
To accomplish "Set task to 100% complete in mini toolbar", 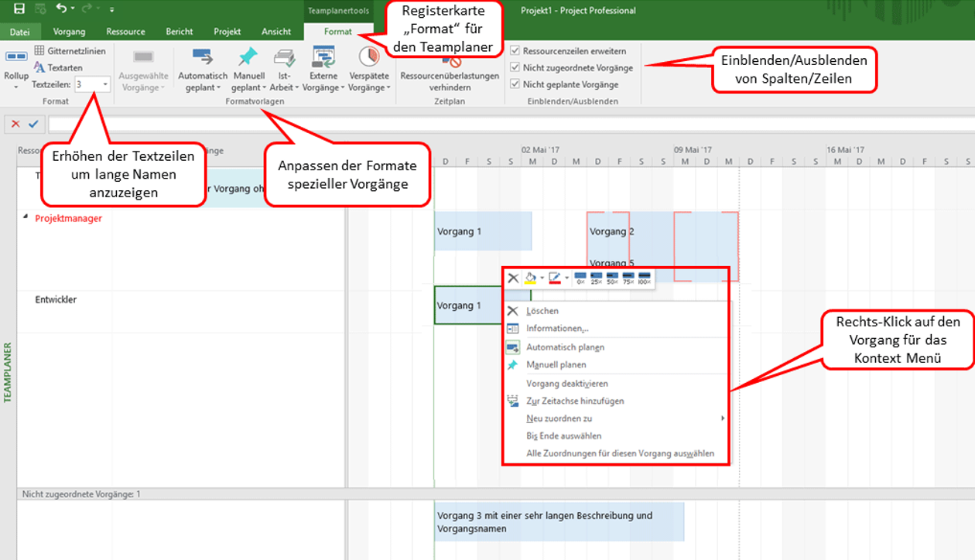I will [x=644, y=278].
